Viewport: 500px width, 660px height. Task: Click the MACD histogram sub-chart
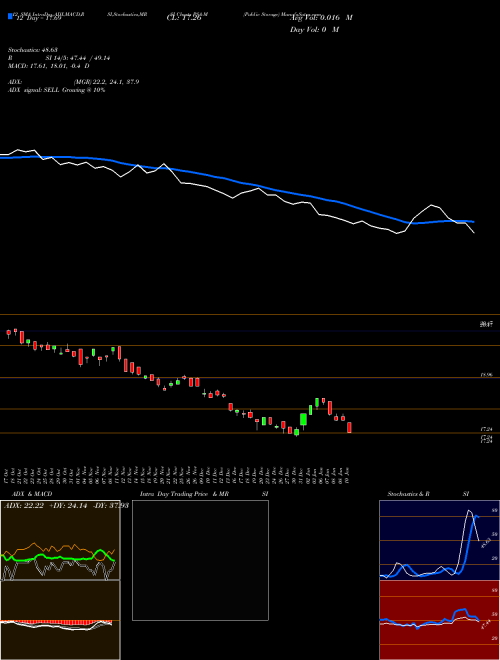pyautogui.click(x=60, y=620)
